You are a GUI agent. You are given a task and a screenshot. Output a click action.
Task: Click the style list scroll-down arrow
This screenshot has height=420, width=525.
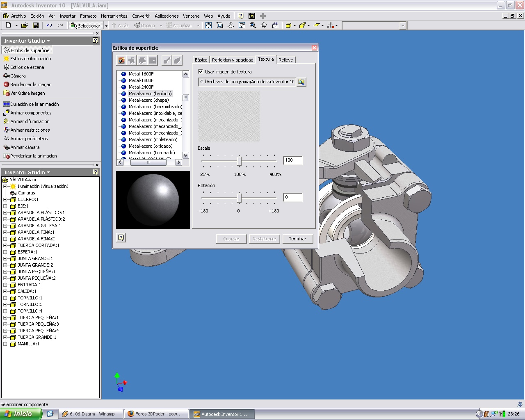pyautogui.click(x=186, y=155)
